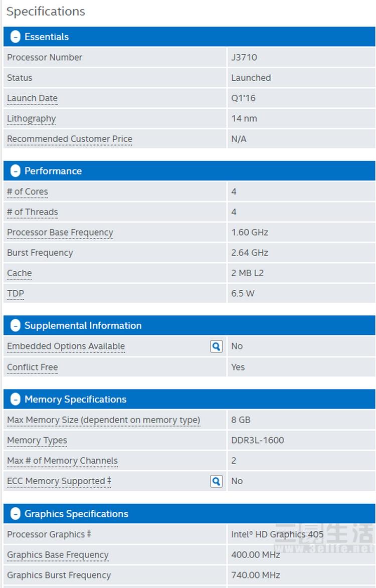This screenshot has height=588, width=376.
Task: Open the Lithography definition link
Action: click(32, 119)
